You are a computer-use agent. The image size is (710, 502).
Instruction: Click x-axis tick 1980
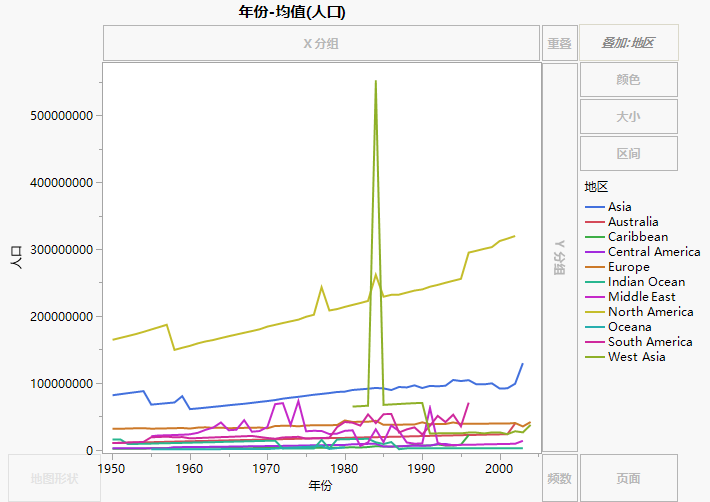coord(345,469)
